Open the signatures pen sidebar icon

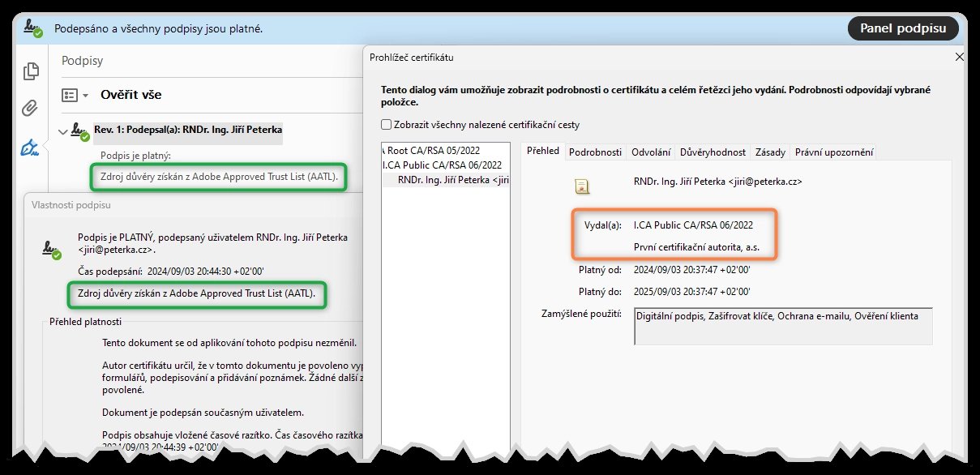[31, 148]
